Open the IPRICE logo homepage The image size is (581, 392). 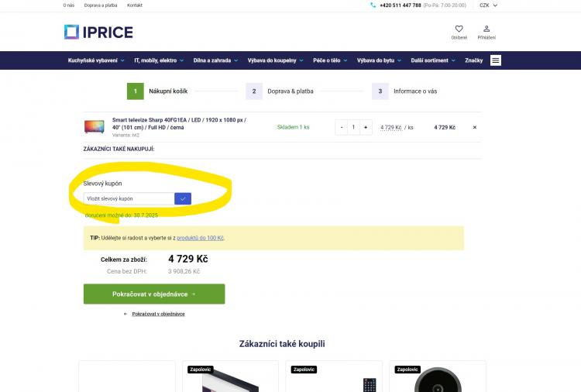[x=98, y=33]
